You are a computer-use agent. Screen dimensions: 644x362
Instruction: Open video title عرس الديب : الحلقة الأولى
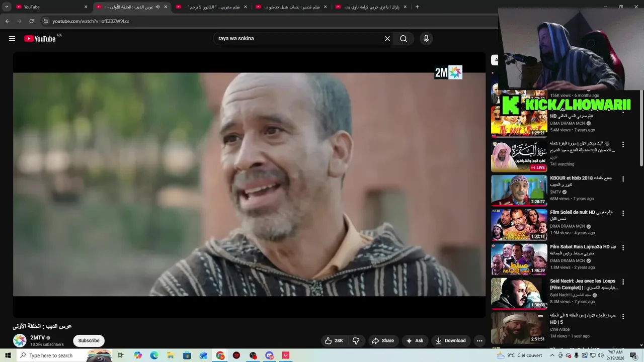pos(42,326)
